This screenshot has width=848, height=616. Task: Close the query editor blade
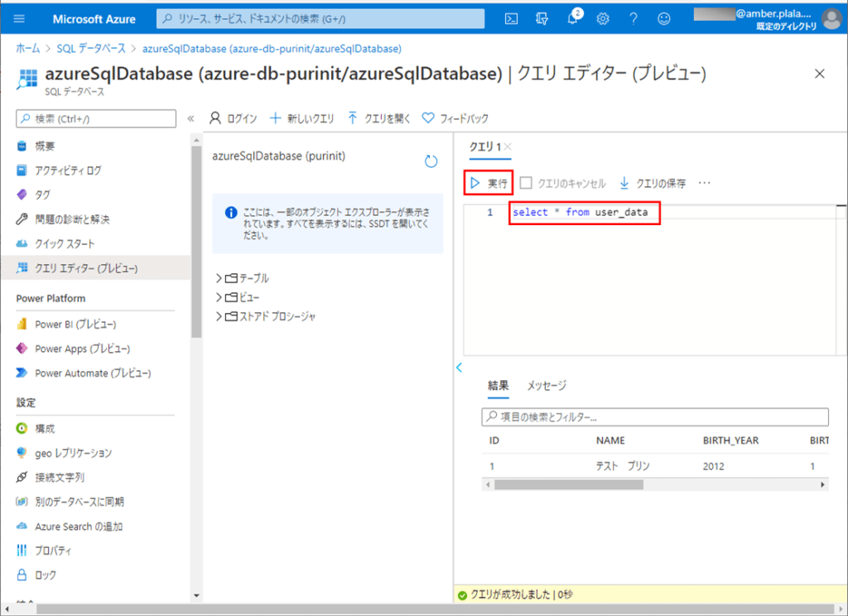[x=820, y=74]
